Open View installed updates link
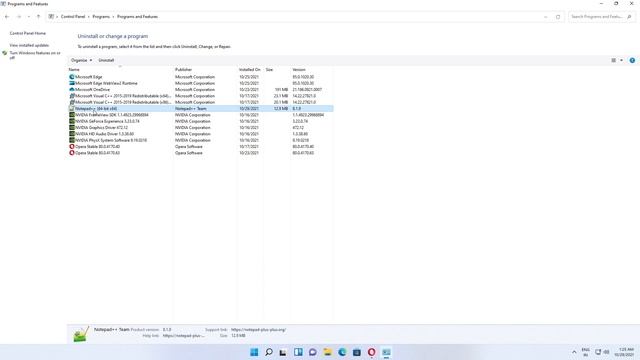The width and height of the screenshot is (640, 360). click(x=29, y=45)
